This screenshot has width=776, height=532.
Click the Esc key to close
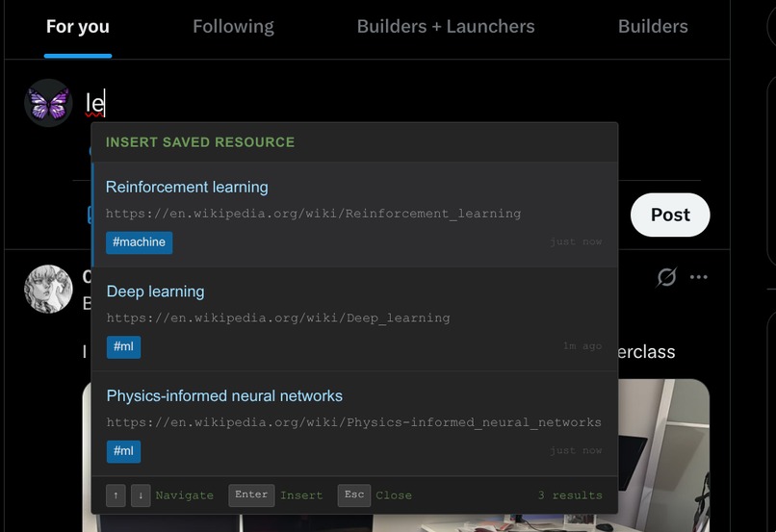[x=354, y=494]
